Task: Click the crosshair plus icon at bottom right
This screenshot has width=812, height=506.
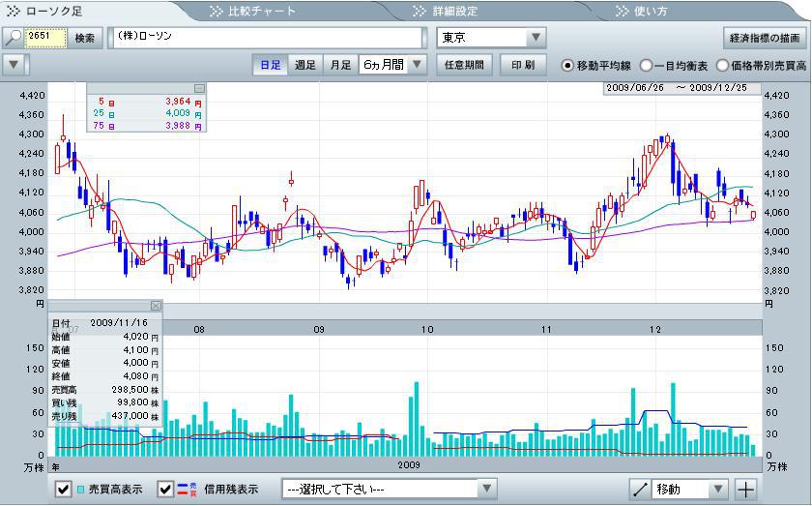Action: [x=744, y=489]
